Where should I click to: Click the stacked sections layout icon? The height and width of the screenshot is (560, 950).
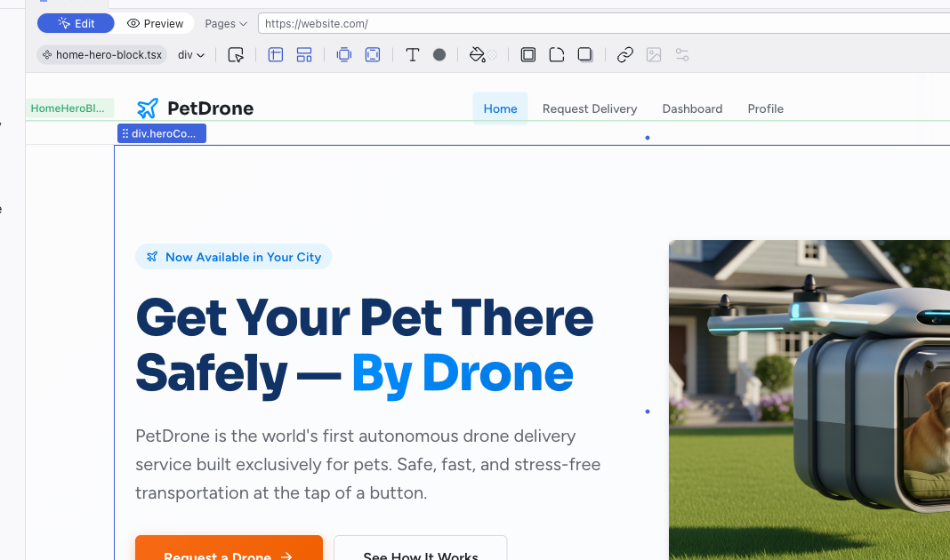tap(304, 55)
